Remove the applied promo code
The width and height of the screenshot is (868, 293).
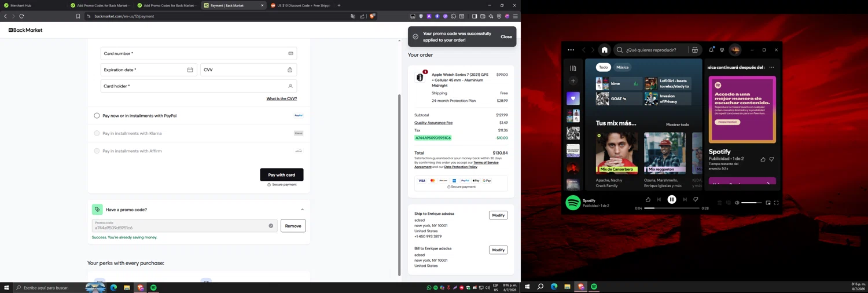[x=293, y=226]
